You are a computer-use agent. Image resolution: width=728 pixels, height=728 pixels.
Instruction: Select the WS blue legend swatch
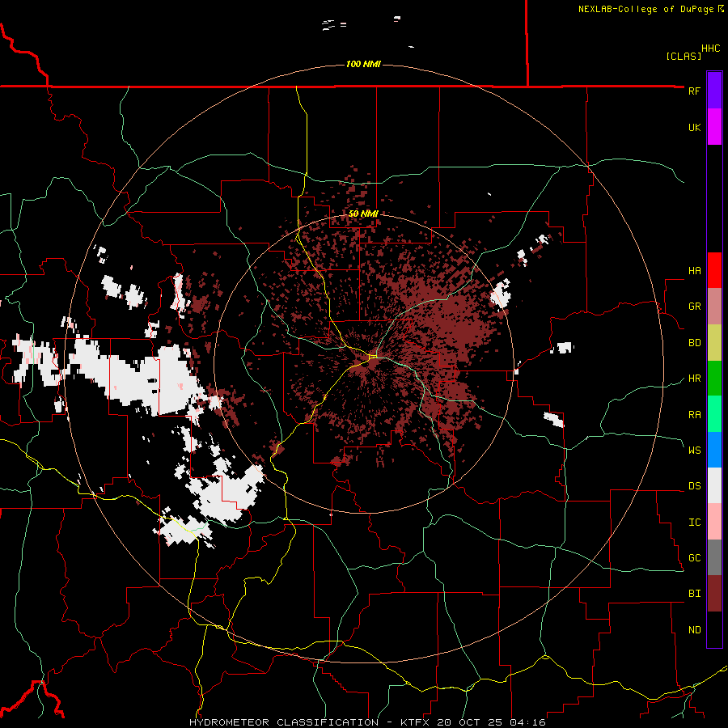point(714,450)
